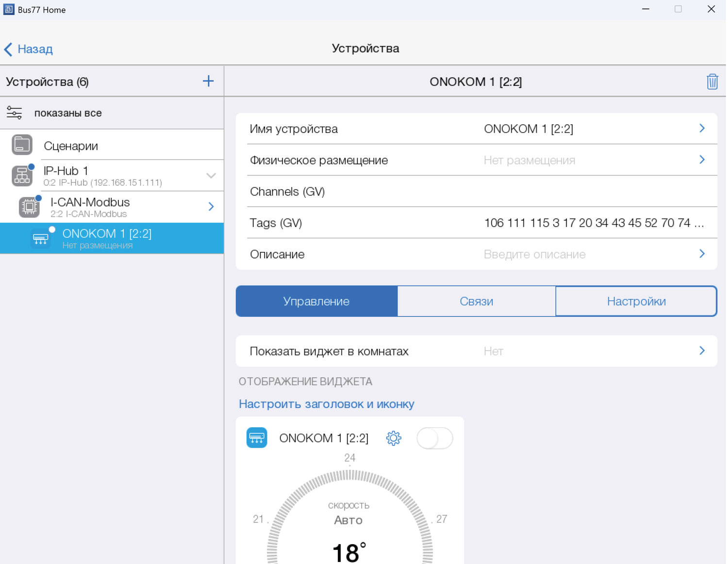Click the I-CAN-Modbus chip icon

coord(29,207)
